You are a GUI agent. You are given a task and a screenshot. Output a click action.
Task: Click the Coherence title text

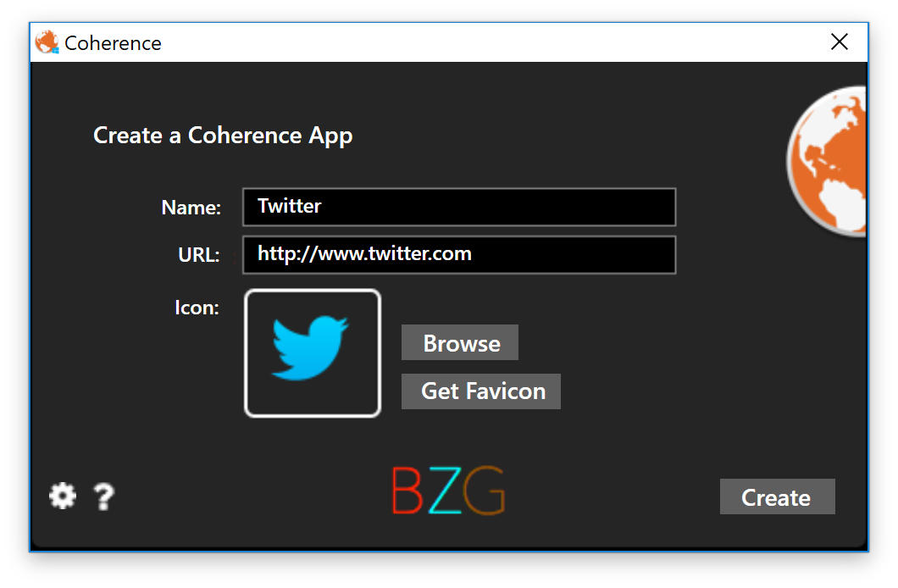pos(113,43)
